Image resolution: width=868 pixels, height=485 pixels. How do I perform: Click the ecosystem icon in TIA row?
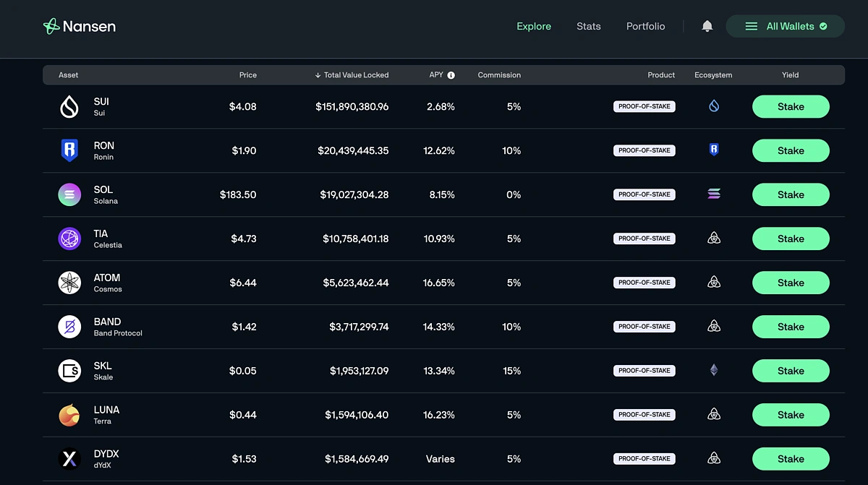(714, 239)
